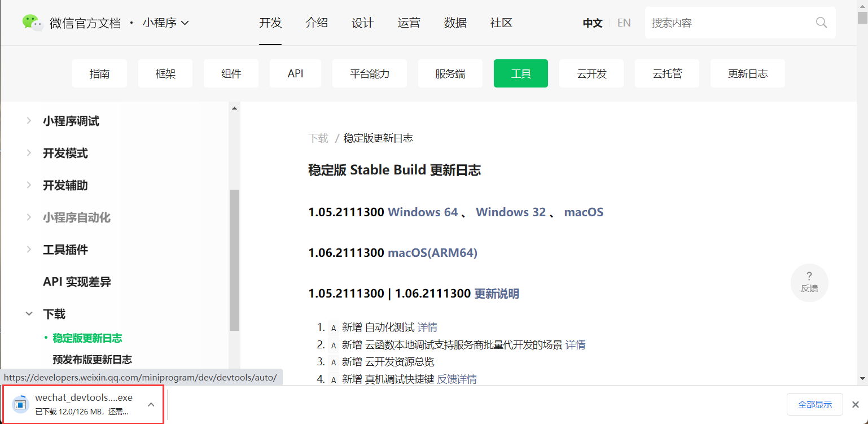Click the WeChat logo icon
Screen dimensions: 868x424
coord(33,23)
